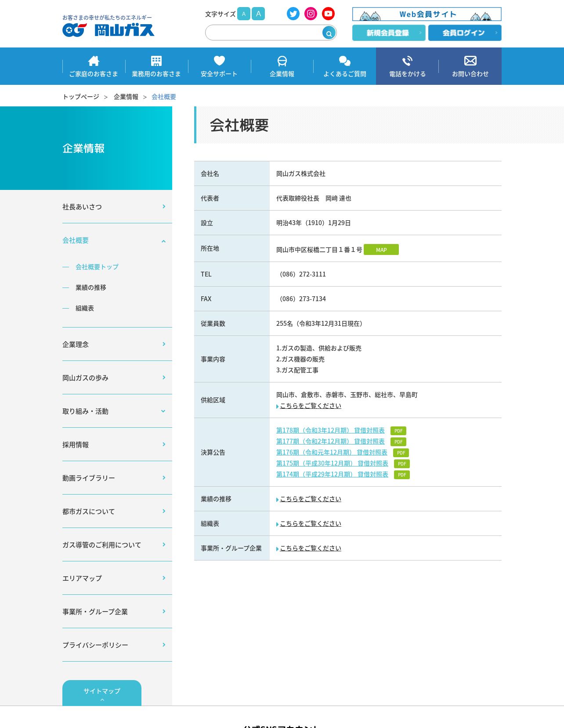
Task: Select 組織表 sub-item in sidebar
Action: point(85,308)
